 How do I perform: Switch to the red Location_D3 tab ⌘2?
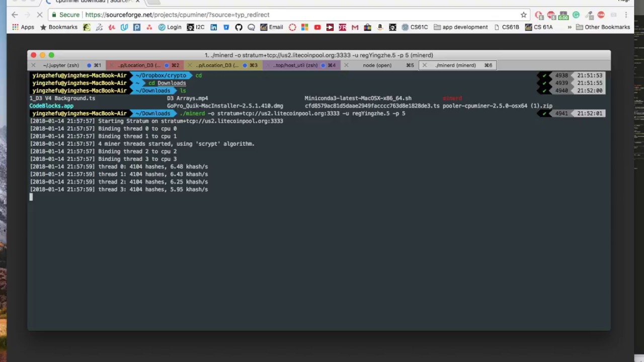tap(145, 65)
